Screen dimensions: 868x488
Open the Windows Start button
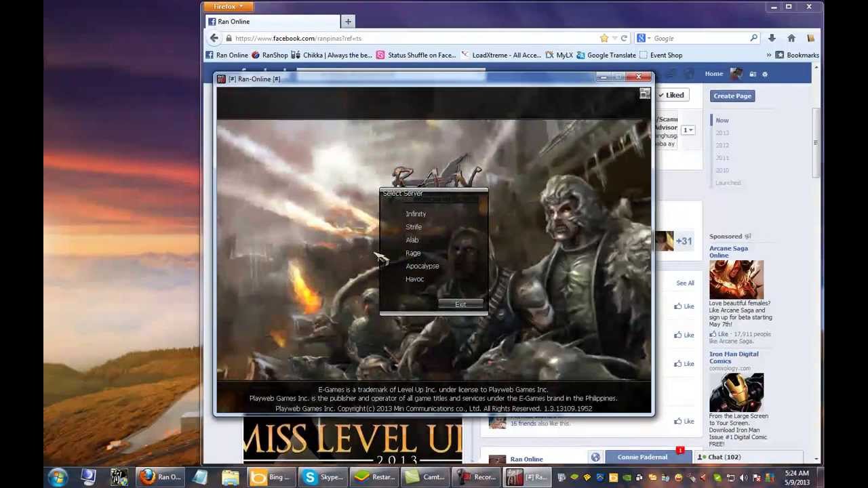(x=58, y=476)
